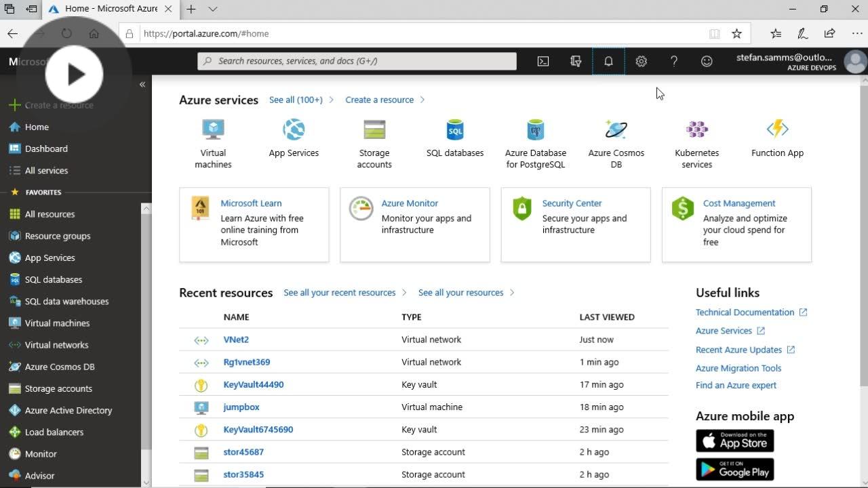Open App Services service tile
868x488 pixels.
coord(294,139)
